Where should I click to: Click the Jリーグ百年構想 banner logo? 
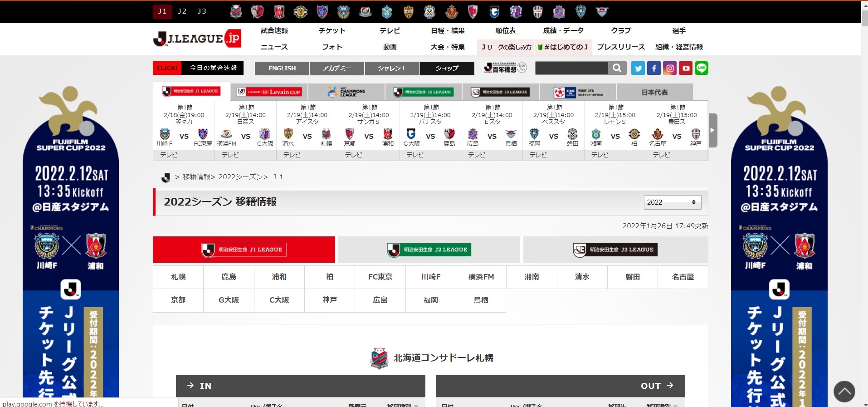[x=505, y=68]
